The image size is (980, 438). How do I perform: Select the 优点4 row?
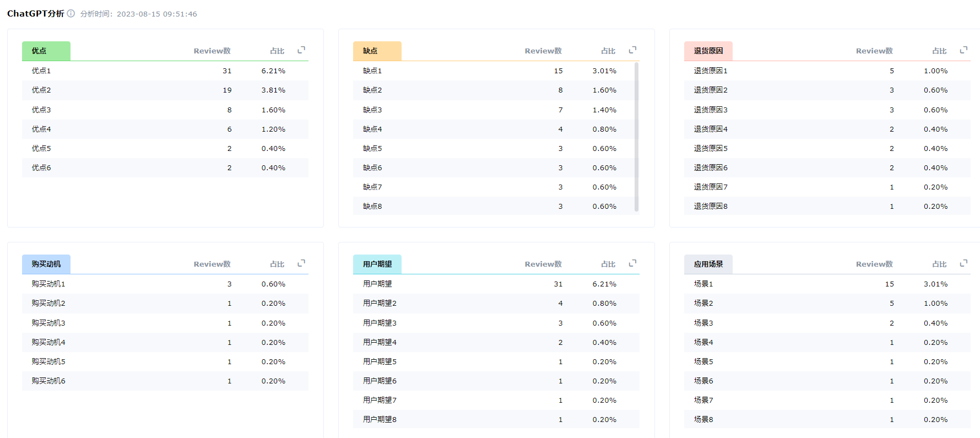165,129
